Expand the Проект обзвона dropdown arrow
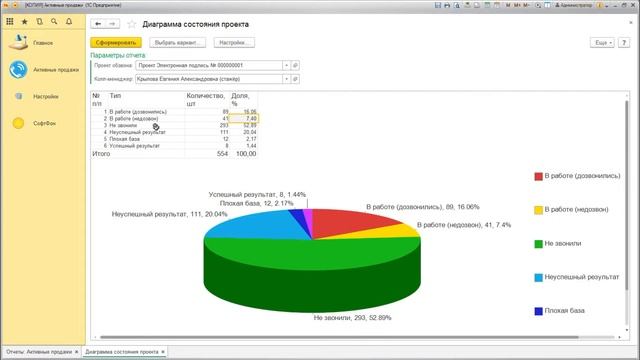The height and width of the screenshot is (360, 640). pos(287,65)
